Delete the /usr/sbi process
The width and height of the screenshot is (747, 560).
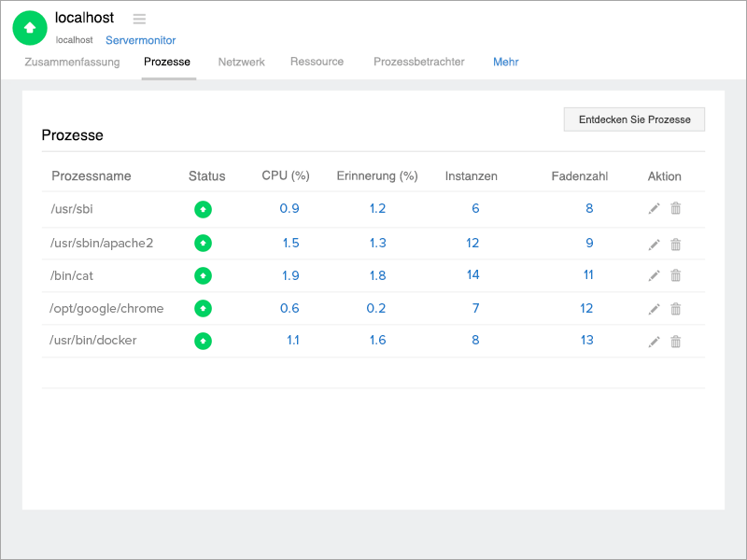(x=676, y=209)
